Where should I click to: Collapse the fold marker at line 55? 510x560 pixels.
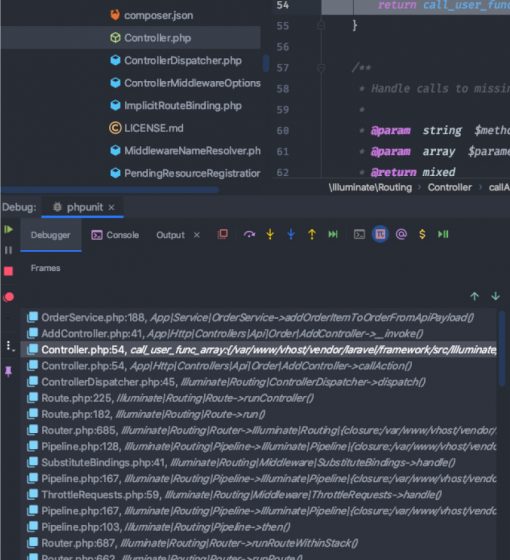321,25
